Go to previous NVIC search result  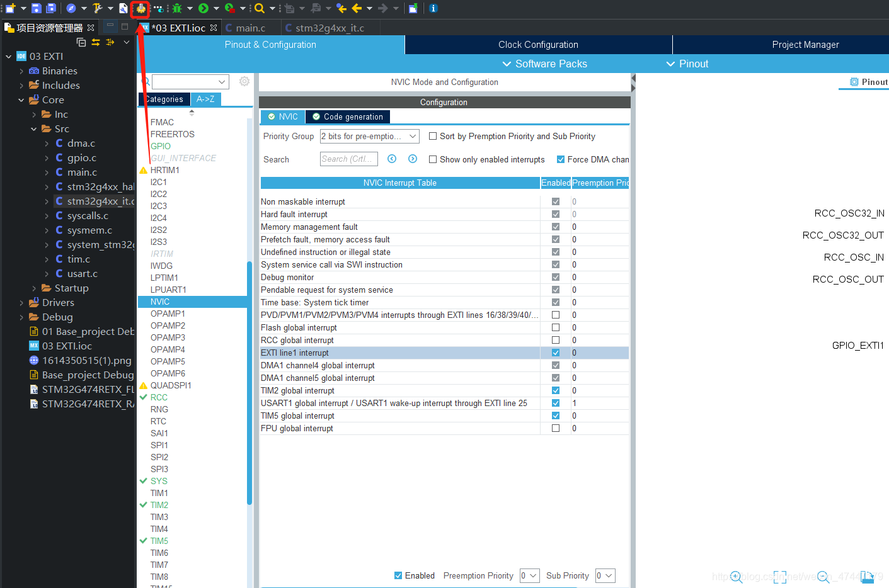392,159
